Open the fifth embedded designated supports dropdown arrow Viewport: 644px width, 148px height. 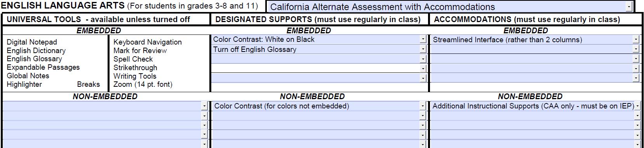pyautogui.click(x=423, y=78)
